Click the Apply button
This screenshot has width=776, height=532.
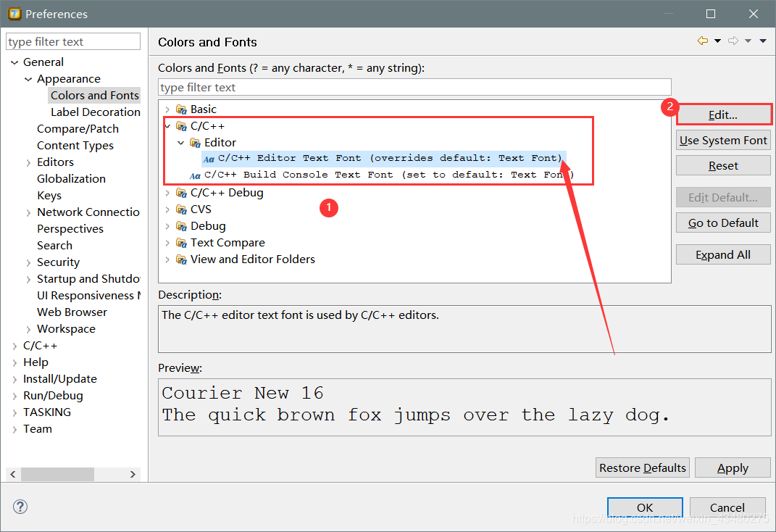click(733, 467)
